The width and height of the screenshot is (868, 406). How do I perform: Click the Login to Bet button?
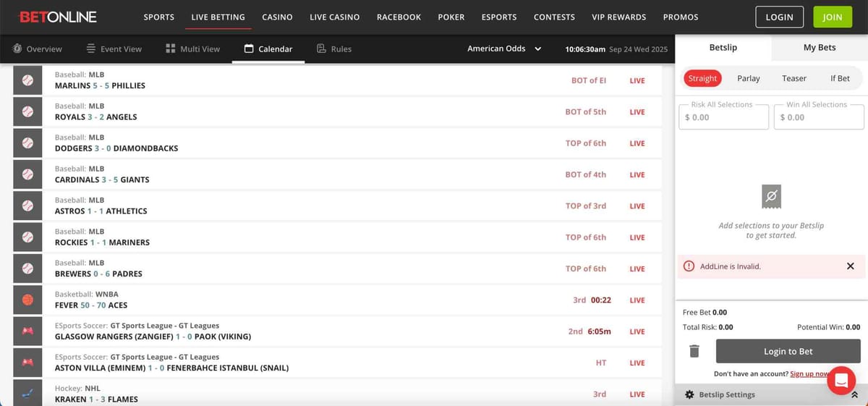788,351
